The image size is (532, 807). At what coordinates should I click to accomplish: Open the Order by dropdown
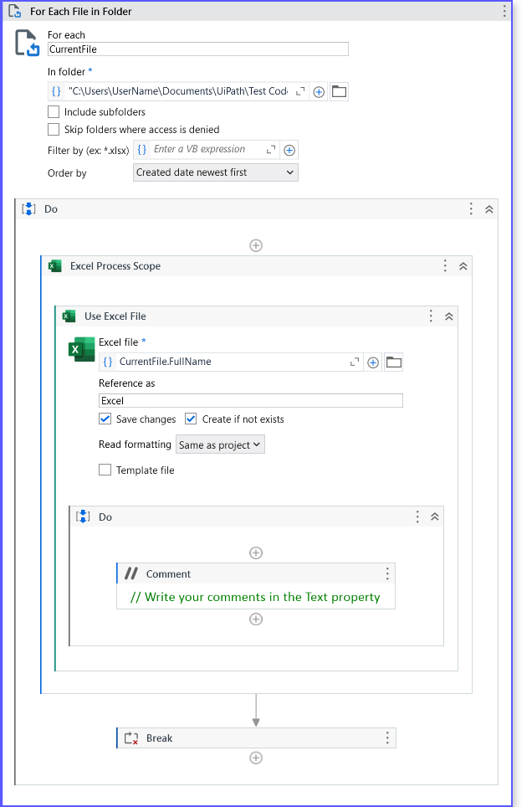(216, 172)
